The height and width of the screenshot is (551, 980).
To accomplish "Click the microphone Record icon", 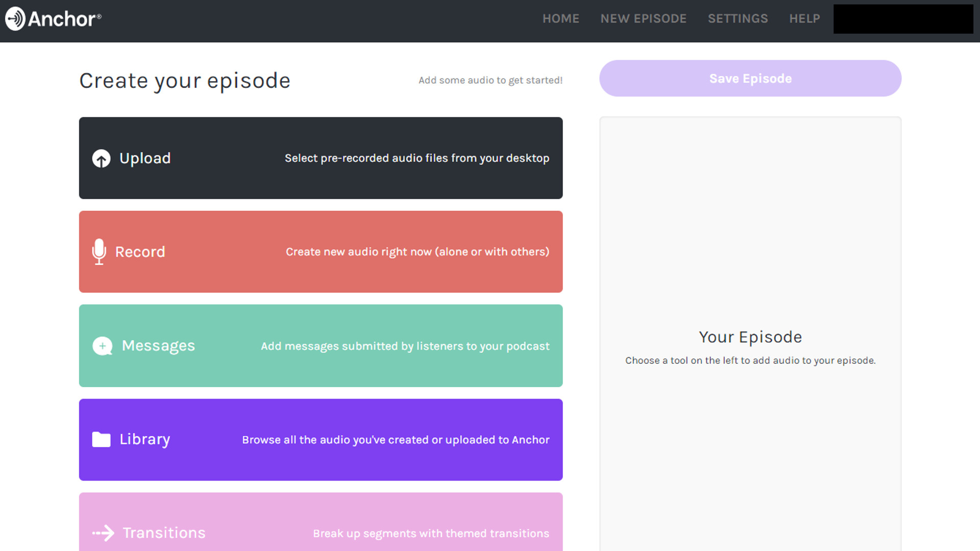I will pos(99,252).
